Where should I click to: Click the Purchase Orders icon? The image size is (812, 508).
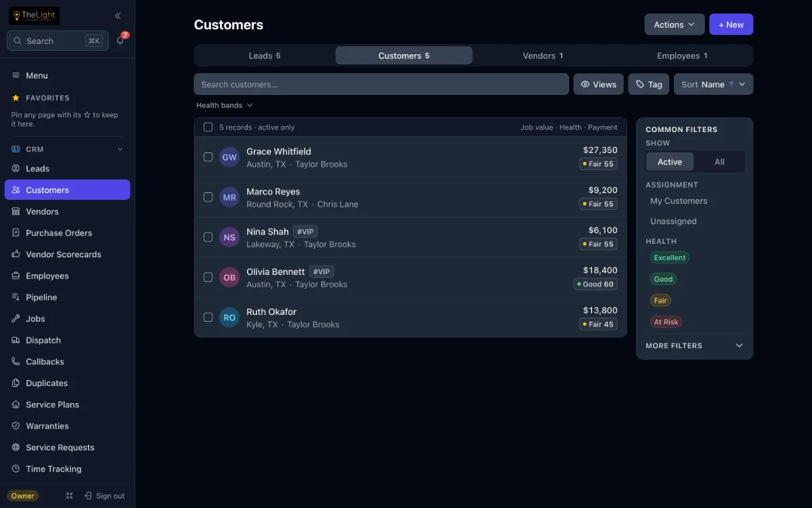16,233
